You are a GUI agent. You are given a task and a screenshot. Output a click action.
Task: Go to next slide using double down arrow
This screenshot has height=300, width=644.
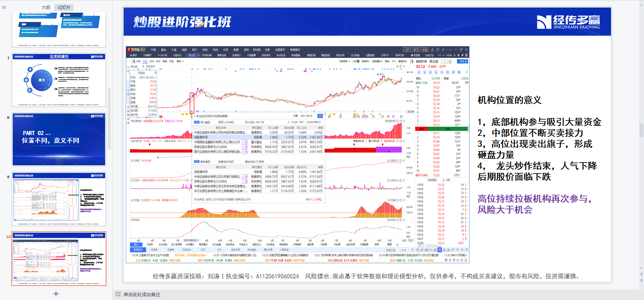tap(641, 280)
